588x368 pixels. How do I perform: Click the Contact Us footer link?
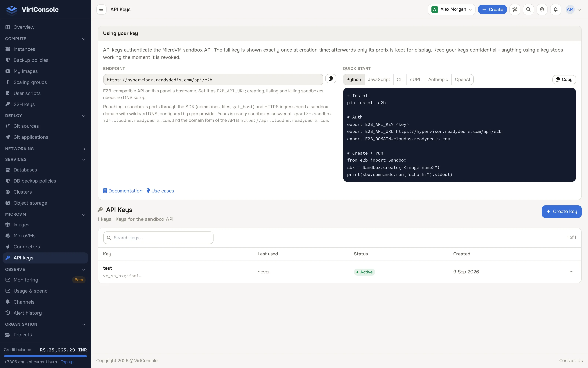[571, 361]
